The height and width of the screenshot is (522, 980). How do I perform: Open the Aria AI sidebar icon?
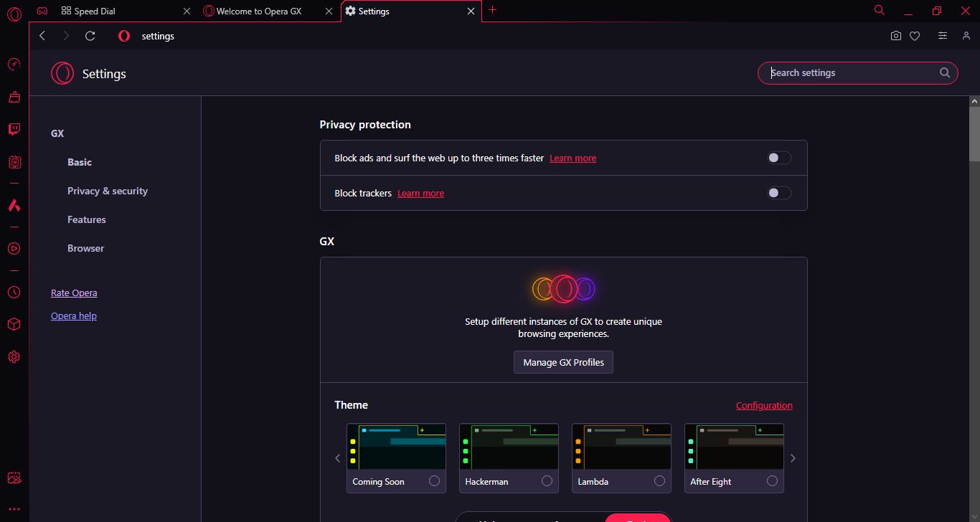click(x=14, y=205)
